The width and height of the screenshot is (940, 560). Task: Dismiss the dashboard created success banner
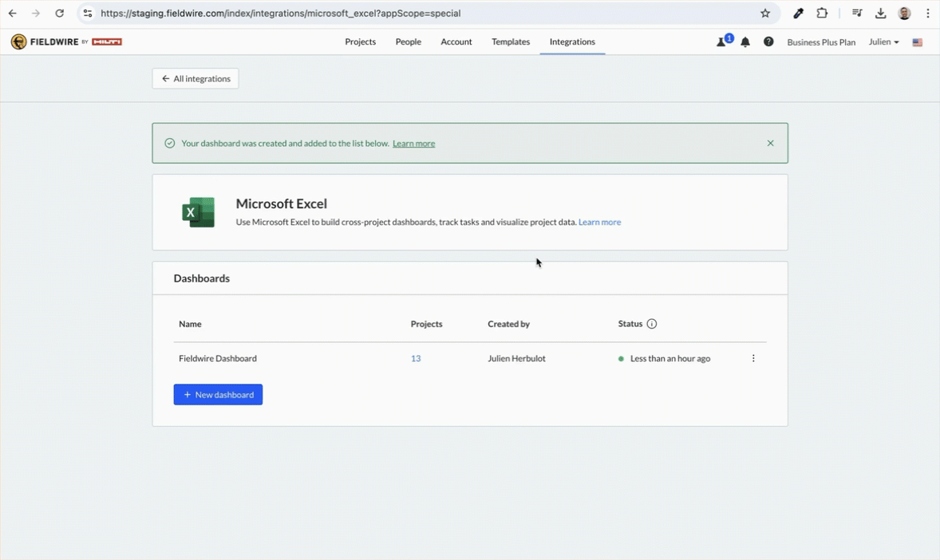tap(770, 144)
